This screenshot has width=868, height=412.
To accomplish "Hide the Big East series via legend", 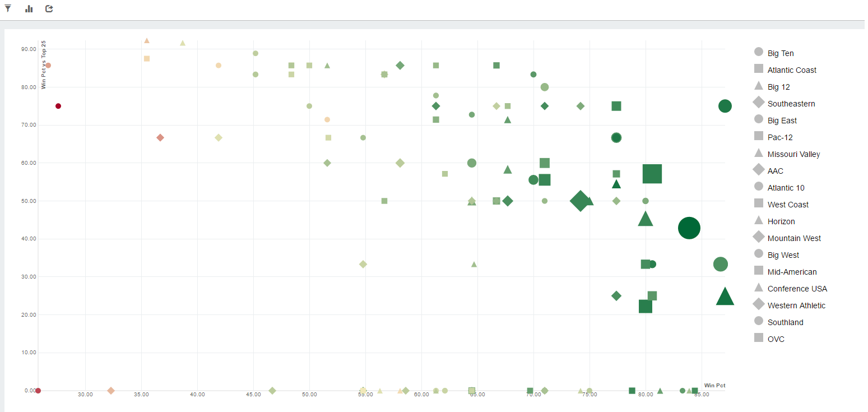I will 782,121.
